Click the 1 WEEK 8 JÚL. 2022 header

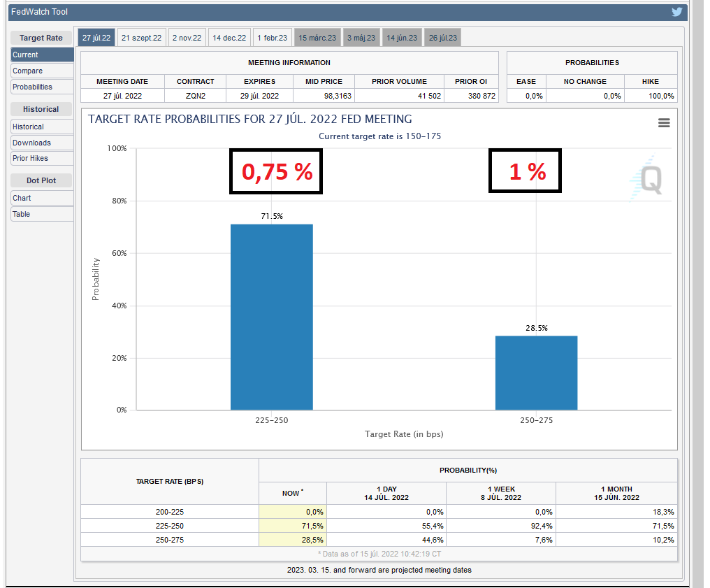tap(501, 494)
